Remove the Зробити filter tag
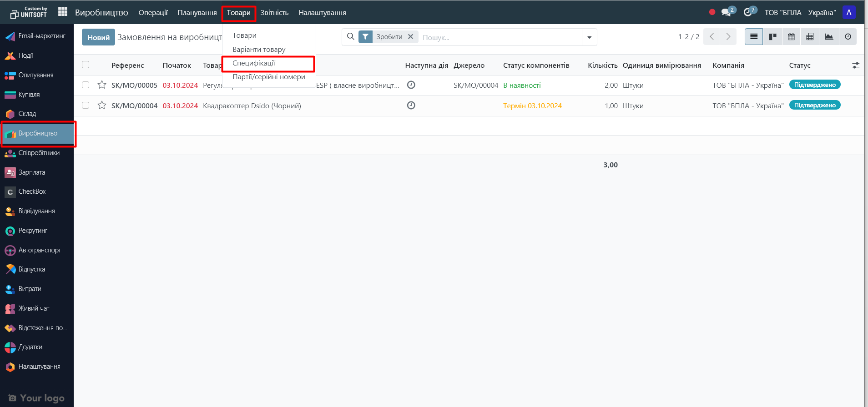Screen dimensions: 868x407 click(410, 37)
